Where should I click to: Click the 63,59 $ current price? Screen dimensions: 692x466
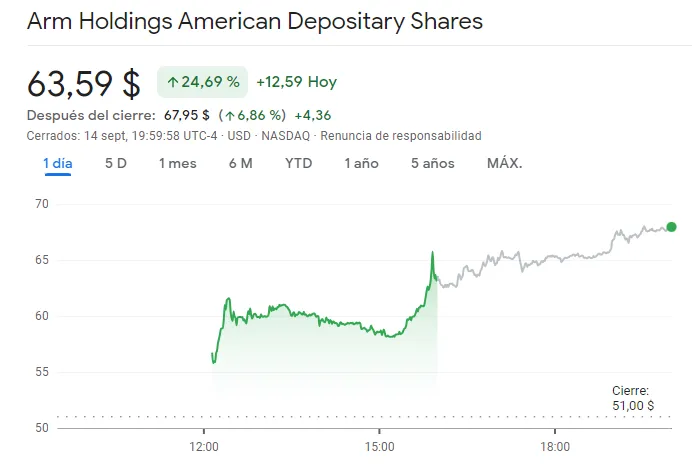point(84,82)
